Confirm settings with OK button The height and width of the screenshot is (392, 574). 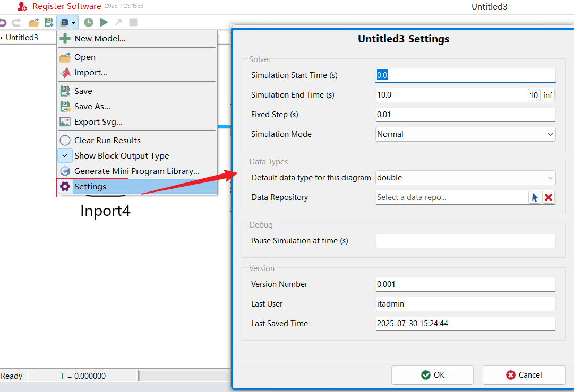(x=432, y=375)
